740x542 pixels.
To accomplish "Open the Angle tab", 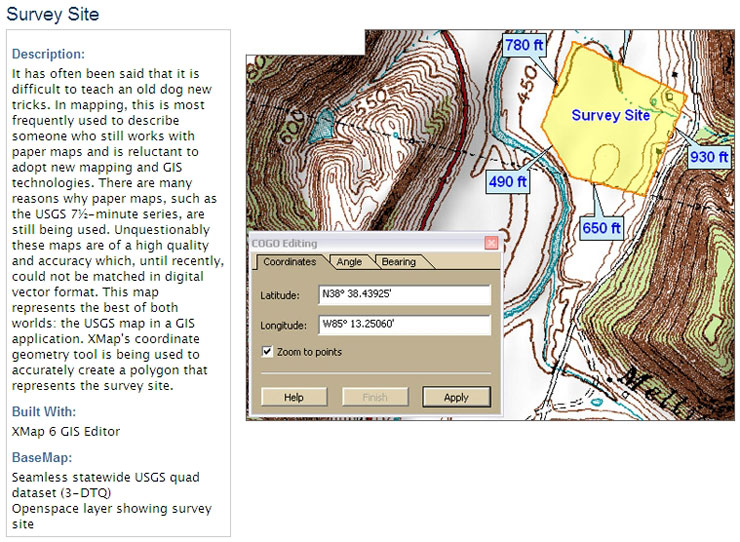I will coord(349,262).
